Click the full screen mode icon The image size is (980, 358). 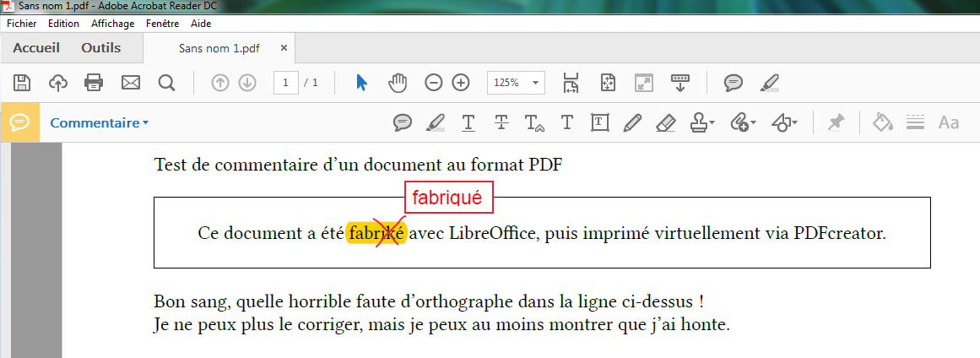(643, 83)
